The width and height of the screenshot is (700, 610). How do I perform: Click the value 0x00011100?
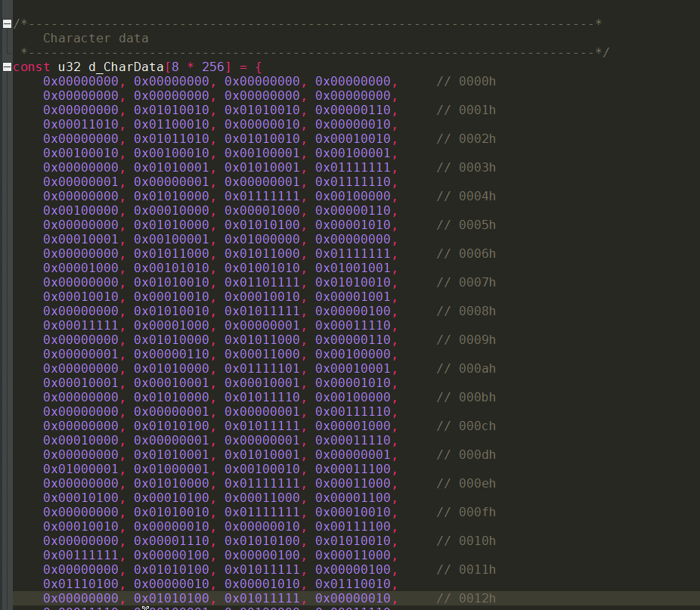click(x=353, y=469)
